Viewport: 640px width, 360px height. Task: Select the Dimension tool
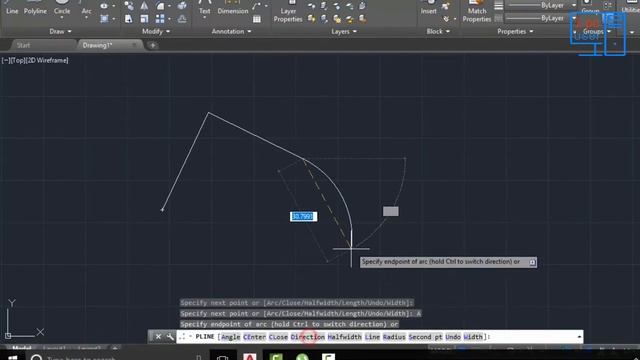pyautogui.click(x=233, y=8)
